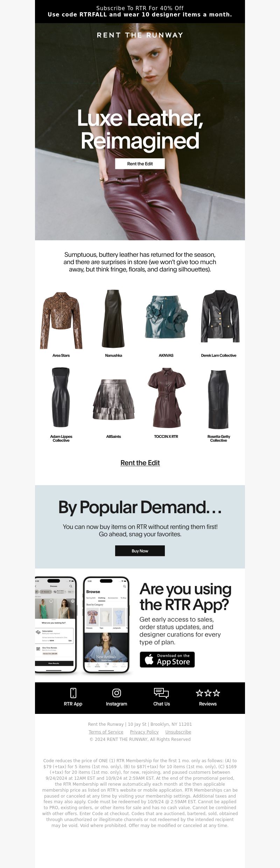The image size is (280, 868).
Task: Select the AKNVAS teal floral mini skirt
Action: tap(166, 317)
